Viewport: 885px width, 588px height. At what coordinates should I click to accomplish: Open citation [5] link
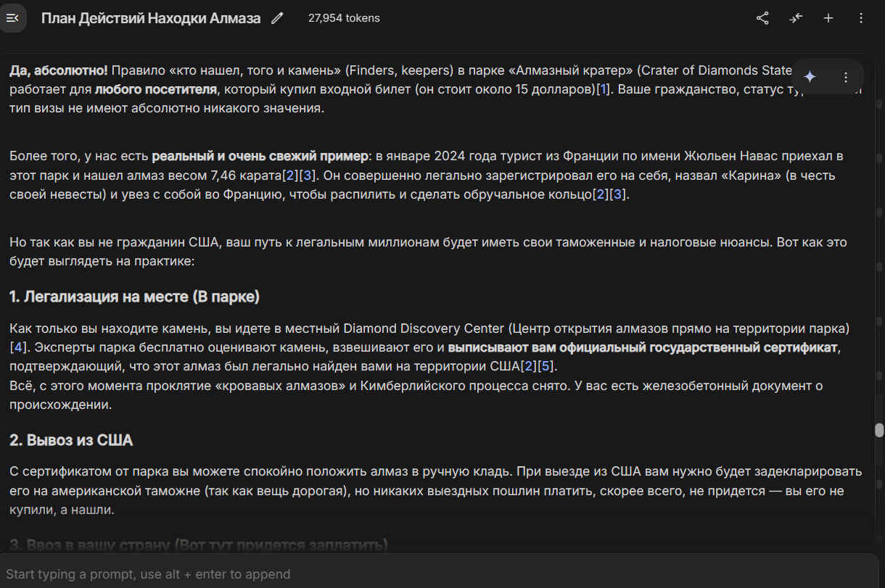pos(546,366)
